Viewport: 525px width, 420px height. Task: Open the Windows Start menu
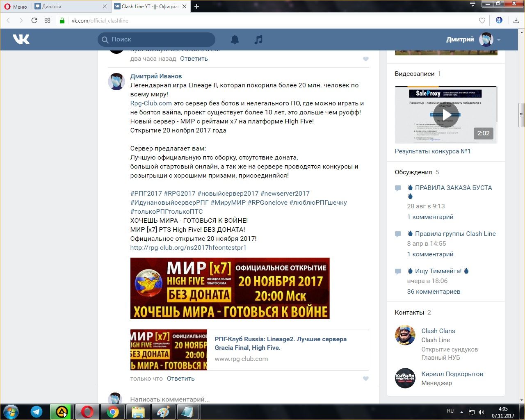(x=11, y=412)
